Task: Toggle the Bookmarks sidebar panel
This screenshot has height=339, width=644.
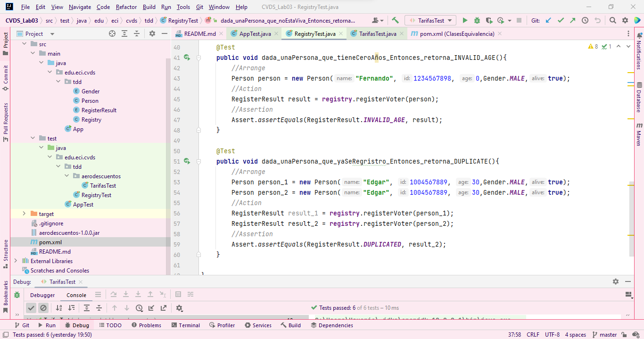Action: click(x=6, y=297)
